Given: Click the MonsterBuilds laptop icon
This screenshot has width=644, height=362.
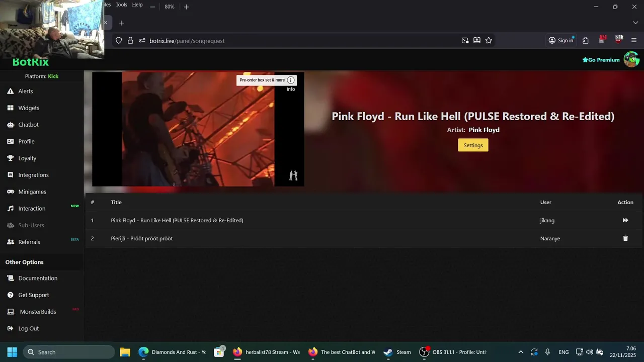Looking at the screenshot, I should (10, 312).
